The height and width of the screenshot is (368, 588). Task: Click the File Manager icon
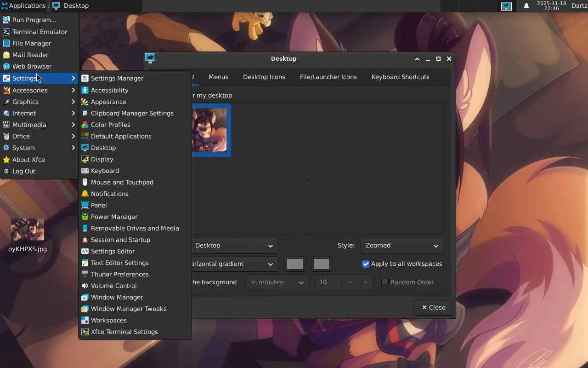pyautogui.click(x=6, y=43)
